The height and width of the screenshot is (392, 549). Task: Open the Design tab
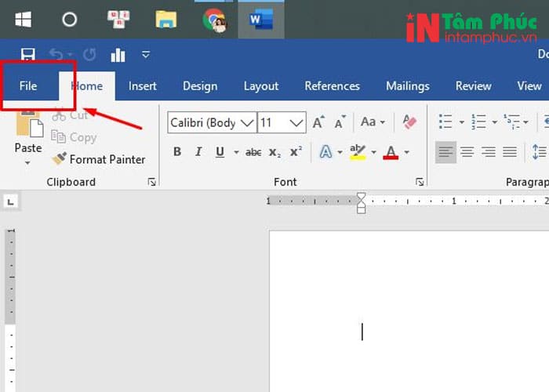point(200,86)
